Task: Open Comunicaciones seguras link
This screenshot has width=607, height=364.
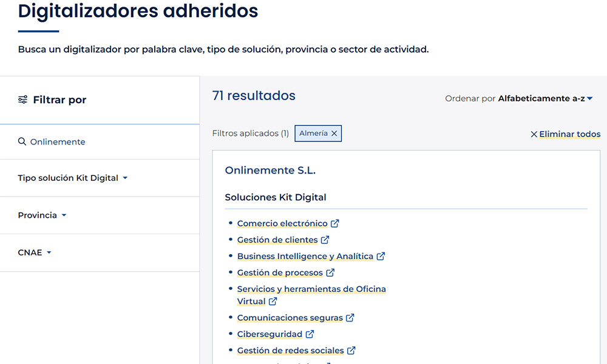Action: pyautogui.click(x=290, y=317)
